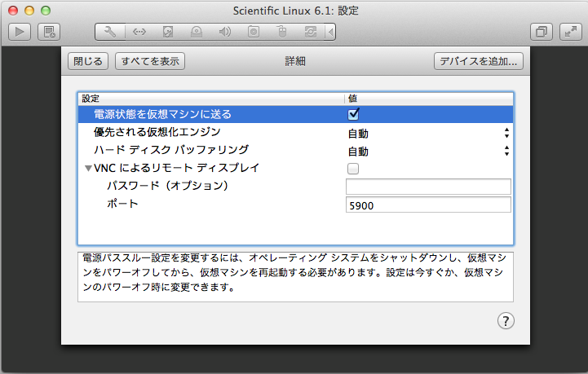588x374 pixels.
Task: Collapse the toolbar device list arrow
Action: [330, 32]
